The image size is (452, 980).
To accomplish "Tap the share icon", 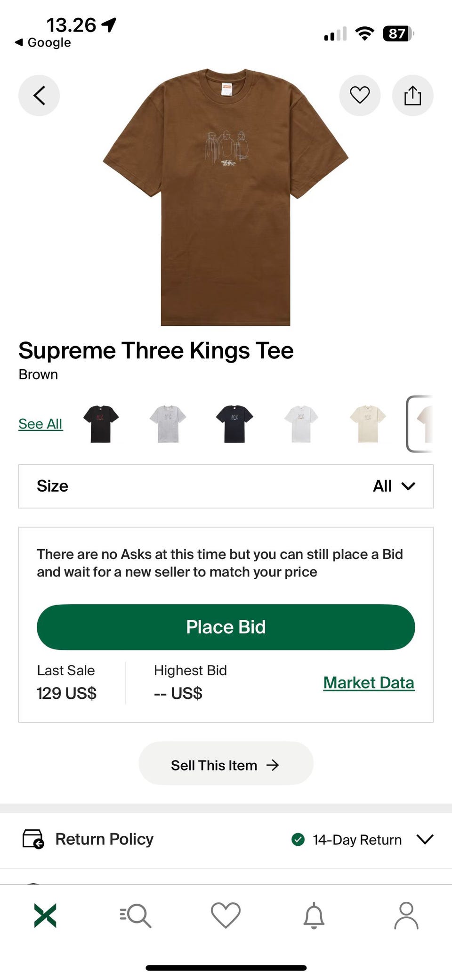I will 412,96.
